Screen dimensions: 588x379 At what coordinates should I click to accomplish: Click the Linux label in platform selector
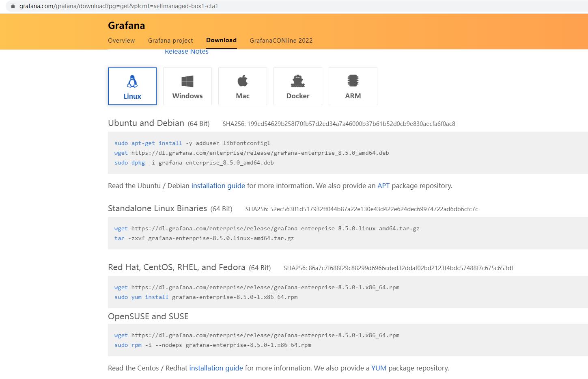point(132,96)
